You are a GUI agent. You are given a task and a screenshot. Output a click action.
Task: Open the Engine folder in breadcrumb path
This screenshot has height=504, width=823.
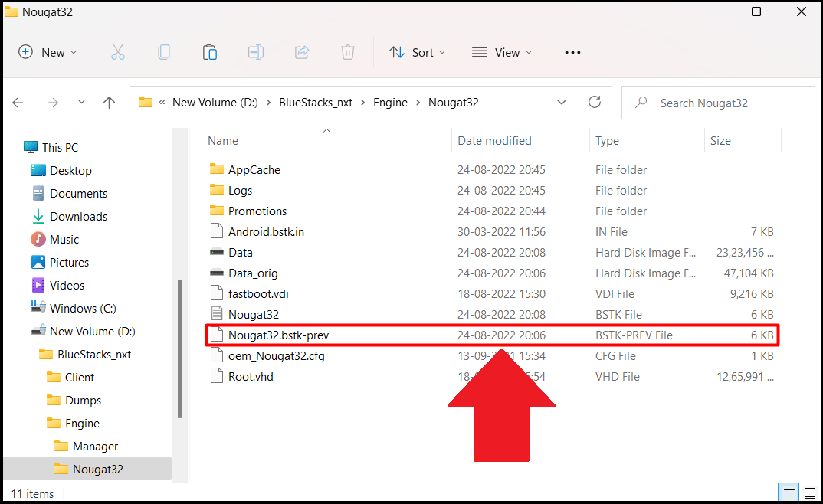[x=391, y=101]
